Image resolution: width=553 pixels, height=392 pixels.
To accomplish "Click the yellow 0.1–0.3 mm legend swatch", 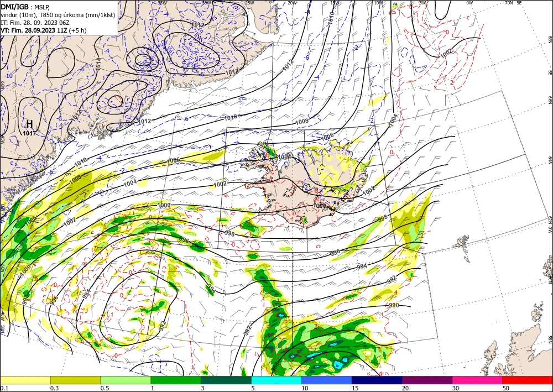I will [25, 380].
